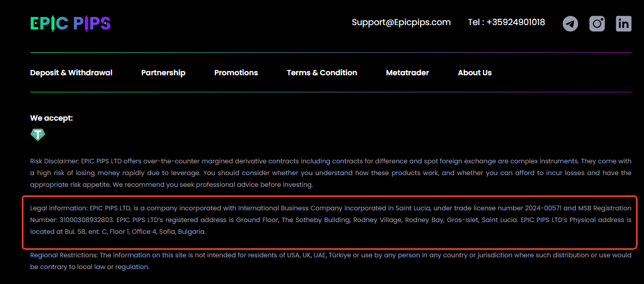Click the Tether payment icon
This screenshot has width=644, height=284.
click(38, 135)
